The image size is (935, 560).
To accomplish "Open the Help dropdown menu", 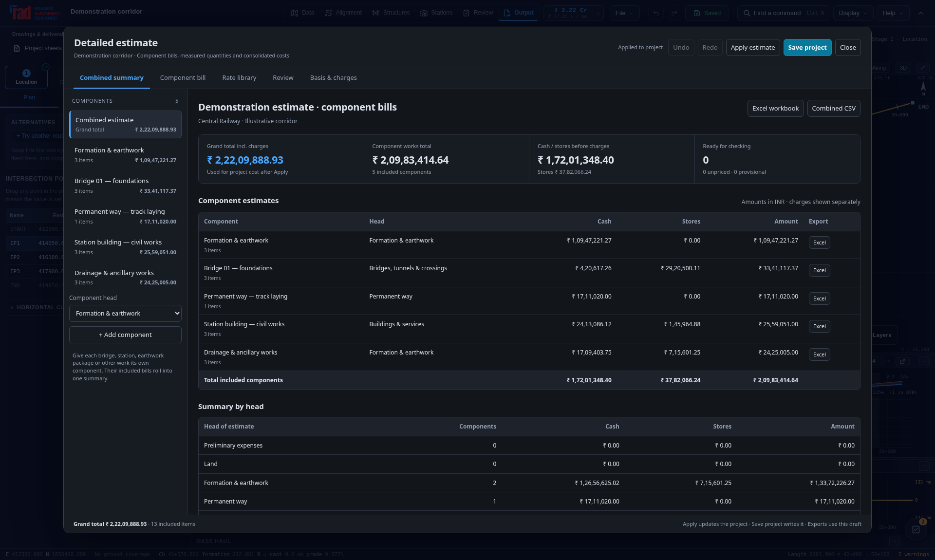I will coord(893,13).
